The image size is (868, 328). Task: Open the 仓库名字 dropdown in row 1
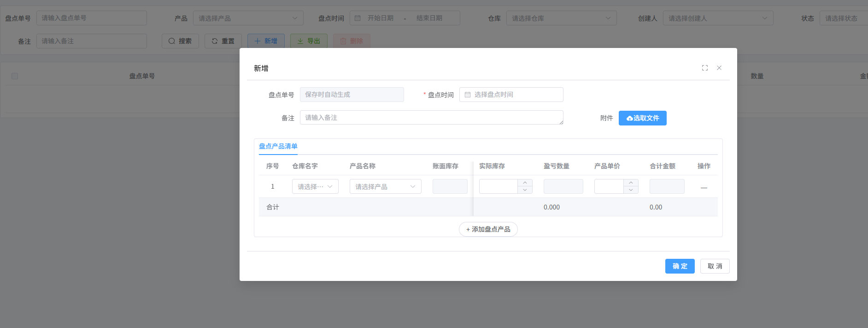point(315,186)
